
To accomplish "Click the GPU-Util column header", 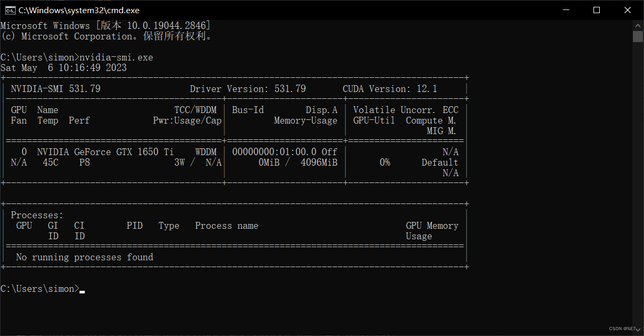I will click(x=374, y=120).
